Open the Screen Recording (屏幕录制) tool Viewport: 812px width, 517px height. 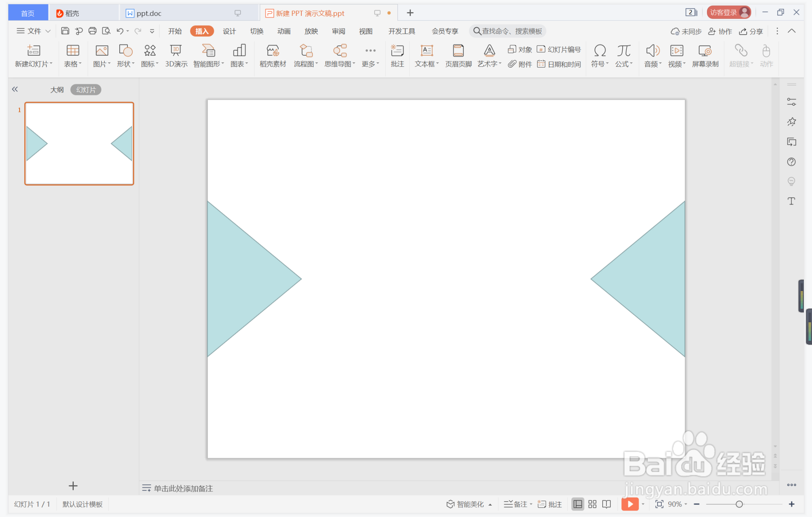tap(705, 51)
